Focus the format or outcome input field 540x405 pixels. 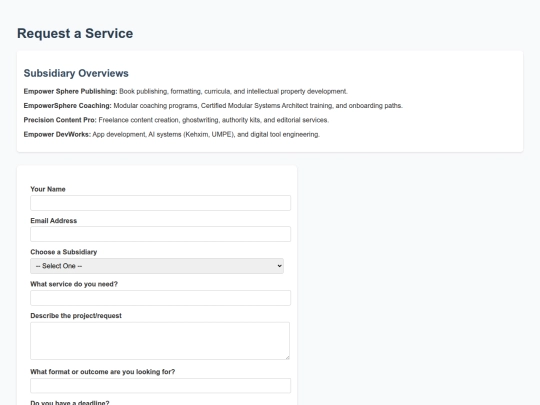coord(160,386)
